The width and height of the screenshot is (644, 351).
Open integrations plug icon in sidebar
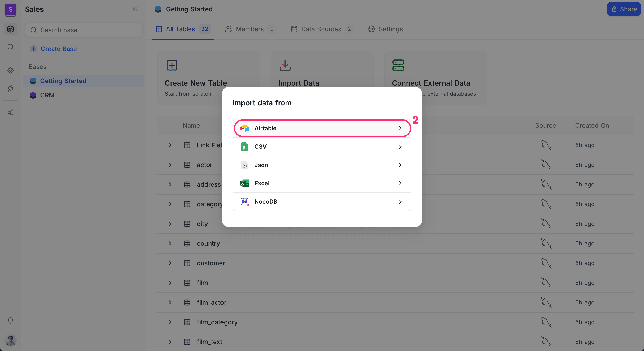(x=11, y=88)
